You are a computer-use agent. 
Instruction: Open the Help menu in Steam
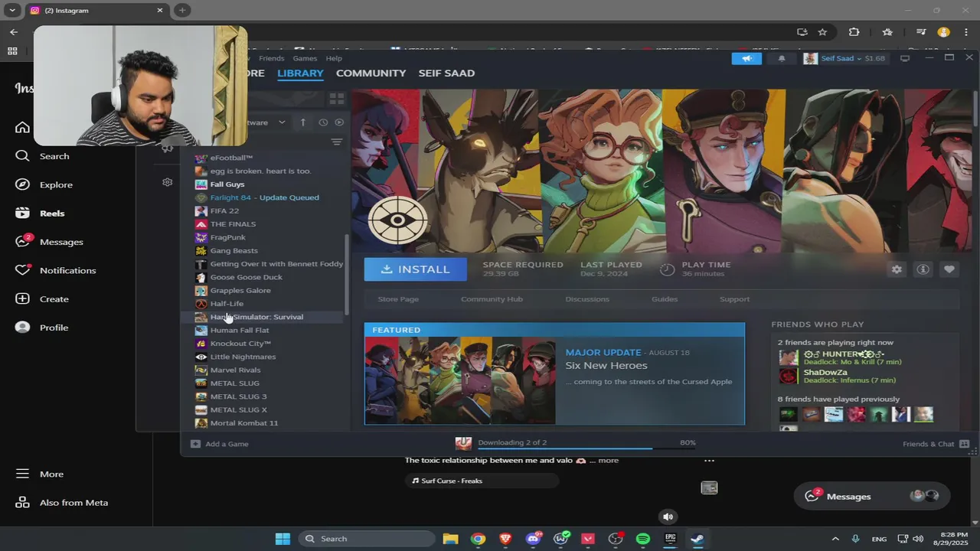coord(334,59)
